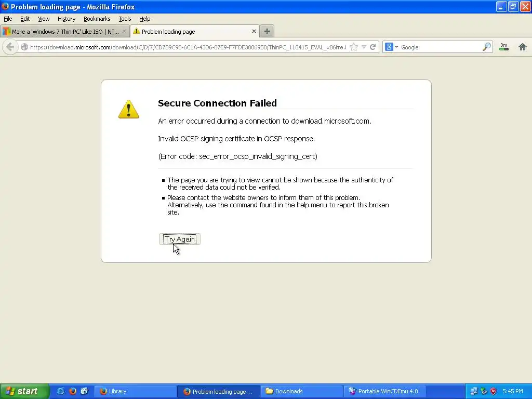Switch to Portable WinCDEmu 4.0 window
Viewport: 532px width, 399px height.
point(385,391)
